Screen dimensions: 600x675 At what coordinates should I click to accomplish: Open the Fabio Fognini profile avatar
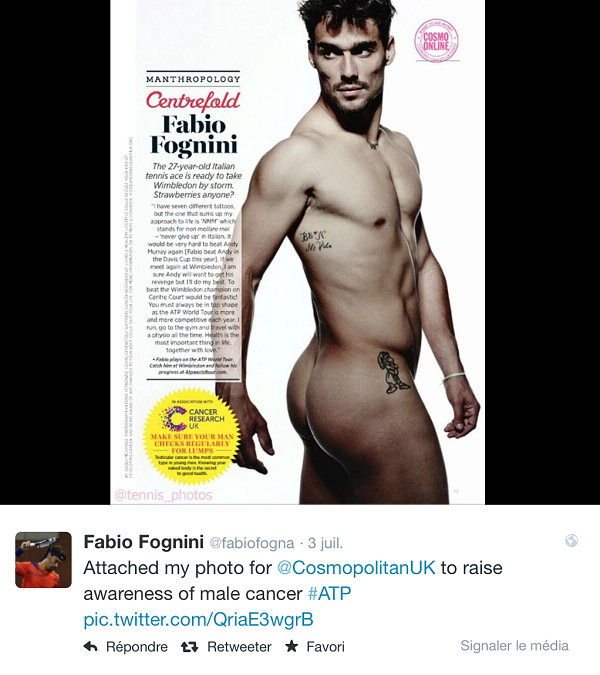click(43, 560)
